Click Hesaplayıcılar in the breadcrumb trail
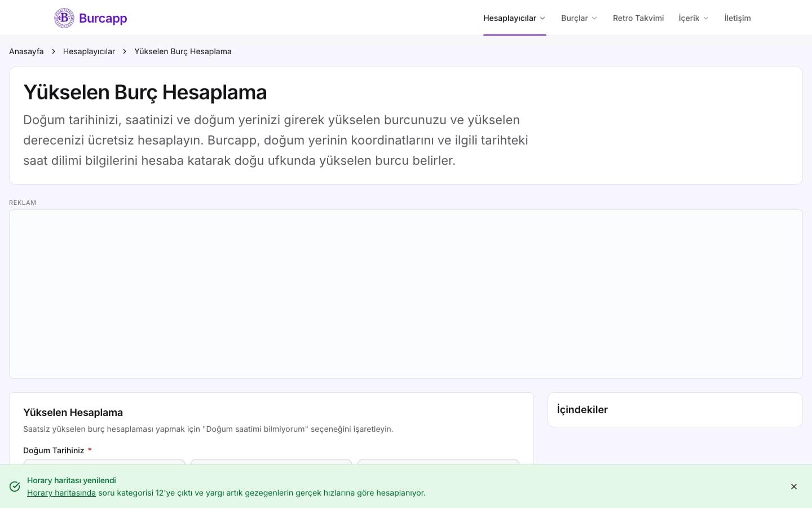The height and width of the screenshot is (508, 812). coord(89,51)
